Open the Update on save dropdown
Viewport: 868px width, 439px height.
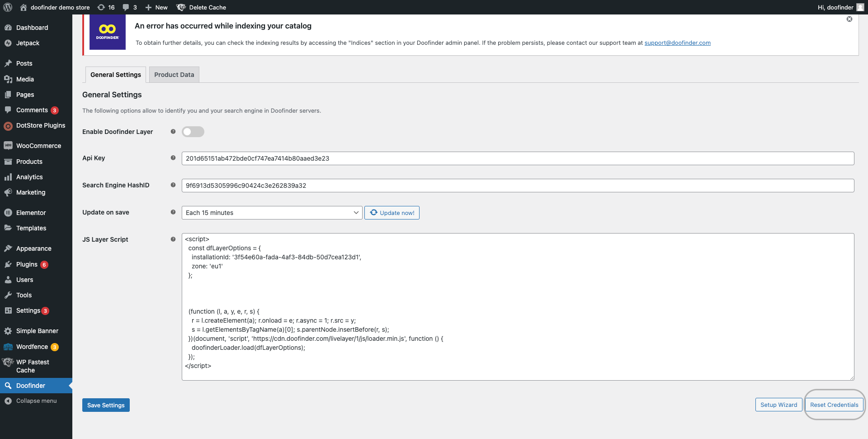pyautogui.click(x=272, y=213)
